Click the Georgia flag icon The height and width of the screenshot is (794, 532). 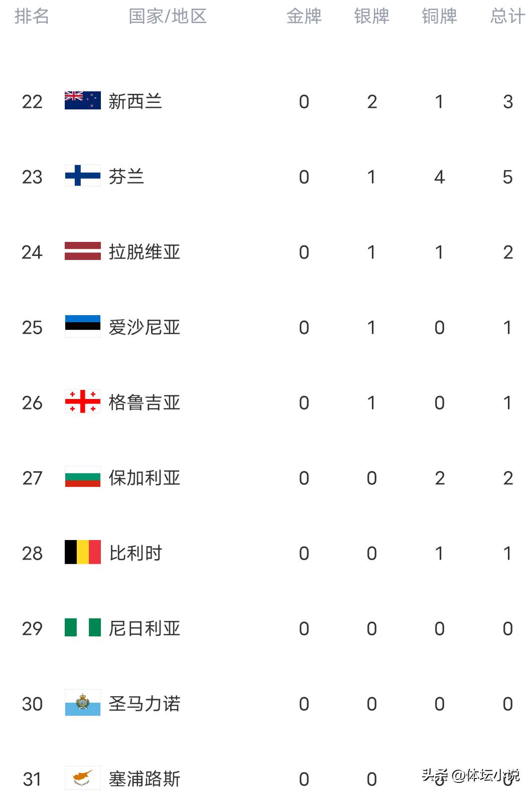(83, 402)
